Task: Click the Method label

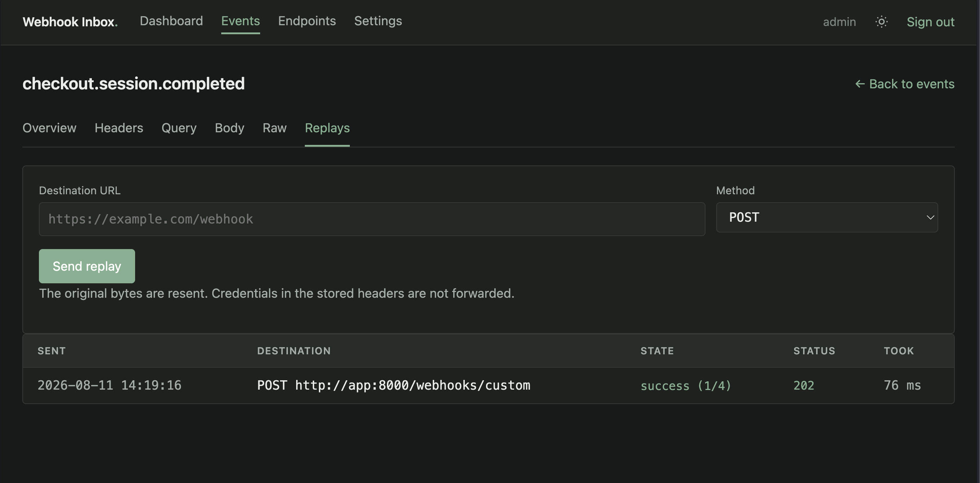Action: [735, 190]
